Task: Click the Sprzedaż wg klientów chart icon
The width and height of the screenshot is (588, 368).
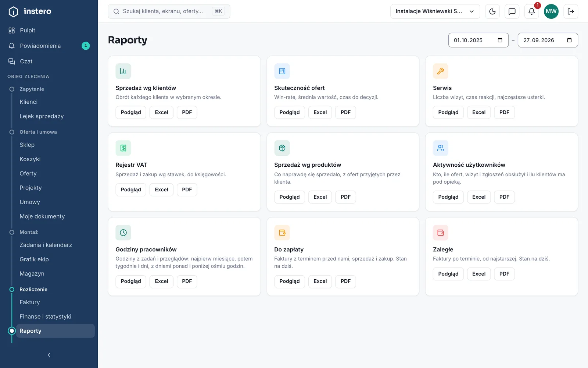Action: tap(123, 71)
